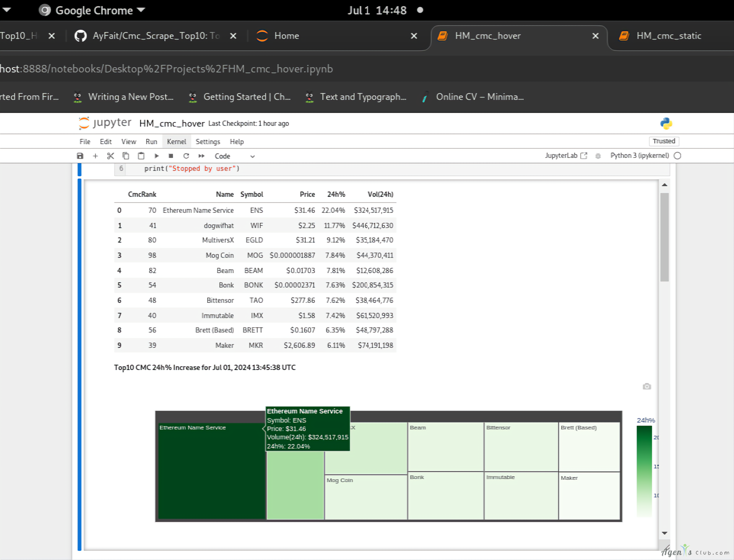
Task: Open the Kernel menu
Action: pos(176,141)
